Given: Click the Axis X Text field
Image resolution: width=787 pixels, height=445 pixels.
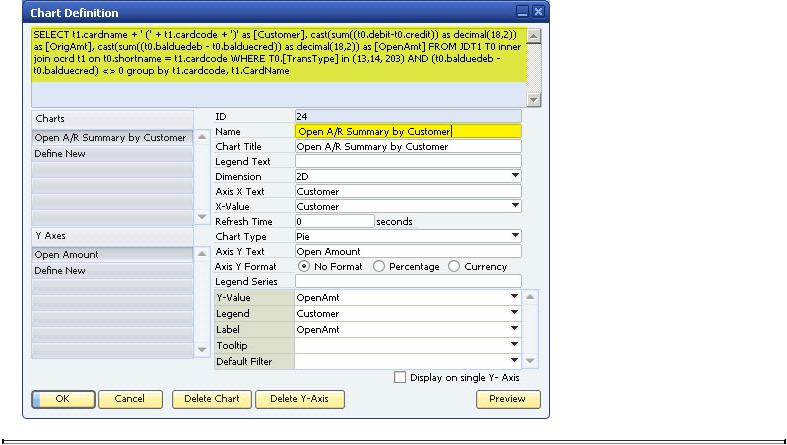Looking at the screenshot, I should pos(408,191).
